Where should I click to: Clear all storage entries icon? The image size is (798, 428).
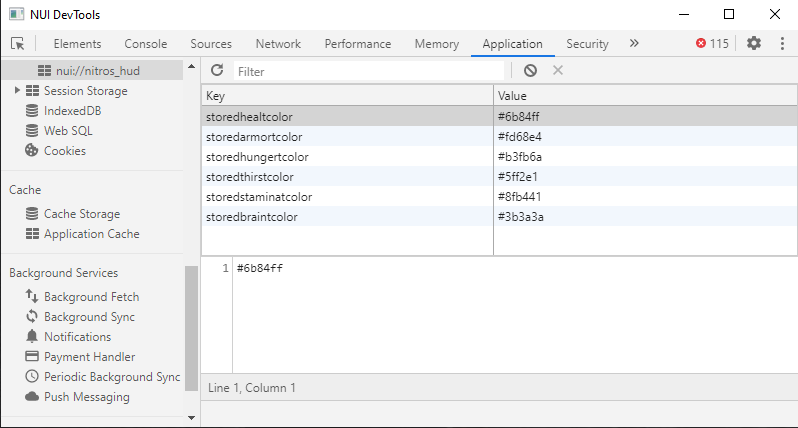click(530, 70)
